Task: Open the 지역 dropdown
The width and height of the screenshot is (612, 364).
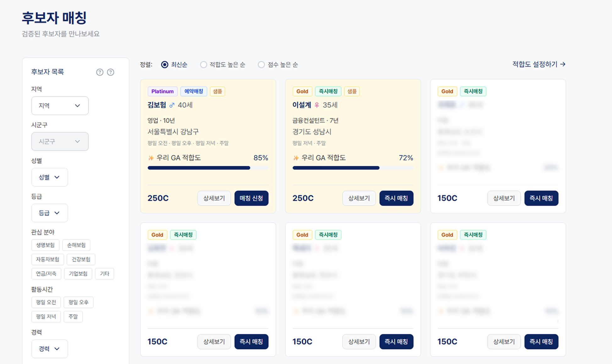Action: pos(60,106)
